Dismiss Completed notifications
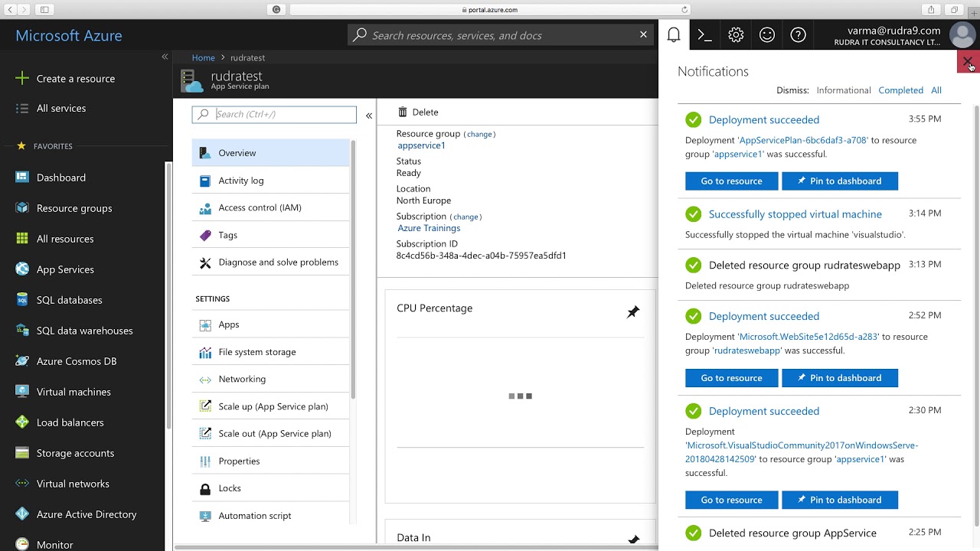 (900, 90)
